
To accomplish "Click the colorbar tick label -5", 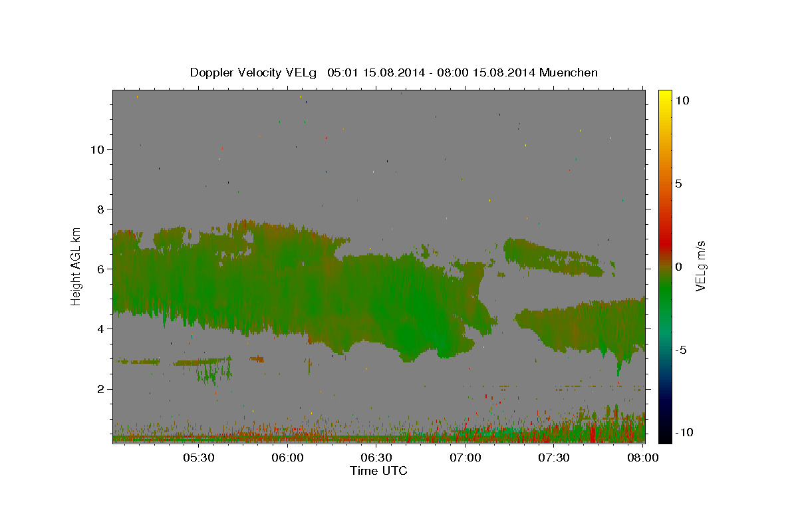I will tap(682, 350).
